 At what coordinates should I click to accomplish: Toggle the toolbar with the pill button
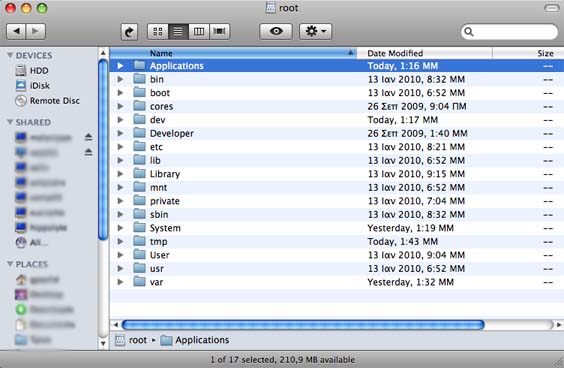pos(551,8)
